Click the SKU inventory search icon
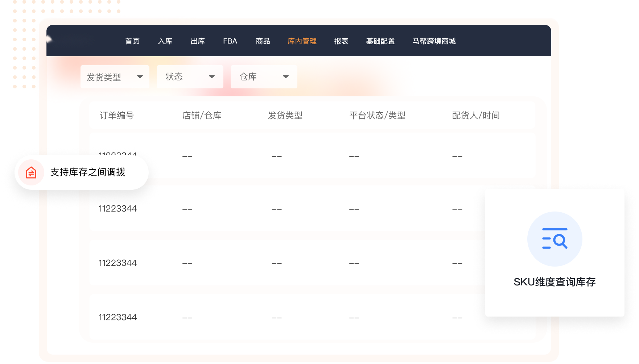The image size is (639, 364). tap(555, 239)
